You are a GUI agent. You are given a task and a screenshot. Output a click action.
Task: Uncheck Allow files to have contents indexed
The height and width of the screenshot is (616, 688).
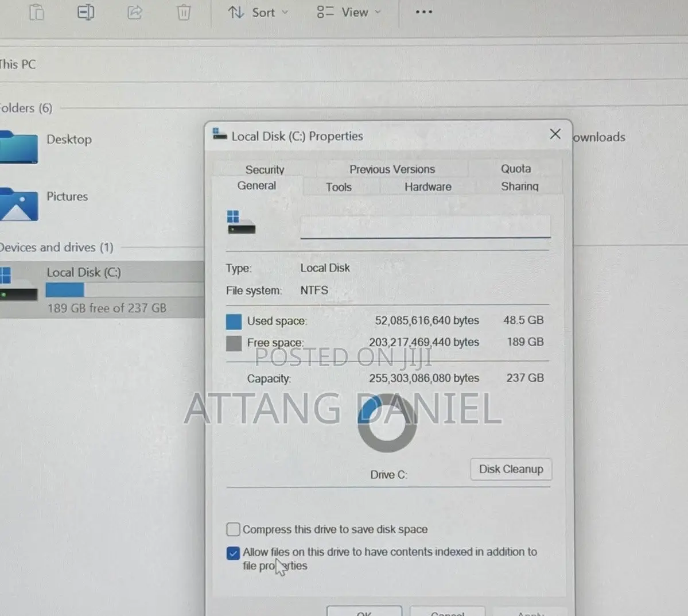click(233, 553)
